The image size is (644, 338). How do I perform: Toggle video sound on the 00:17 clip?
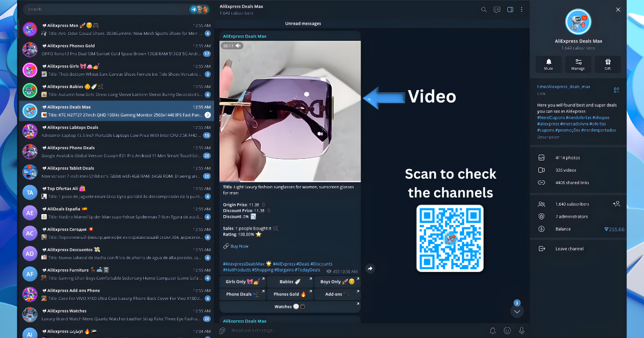(x=238, y=46)
